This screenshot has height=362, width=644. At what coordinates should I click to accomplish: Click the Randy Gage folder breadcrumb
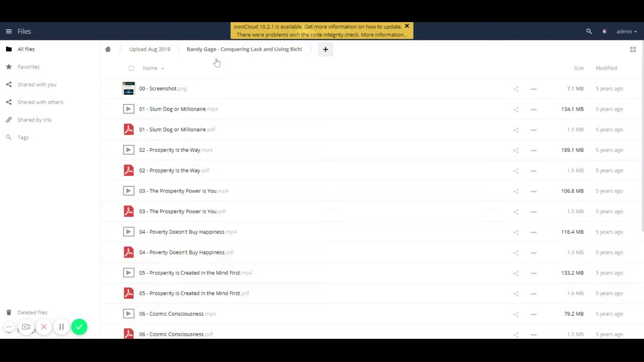point(244,49)
